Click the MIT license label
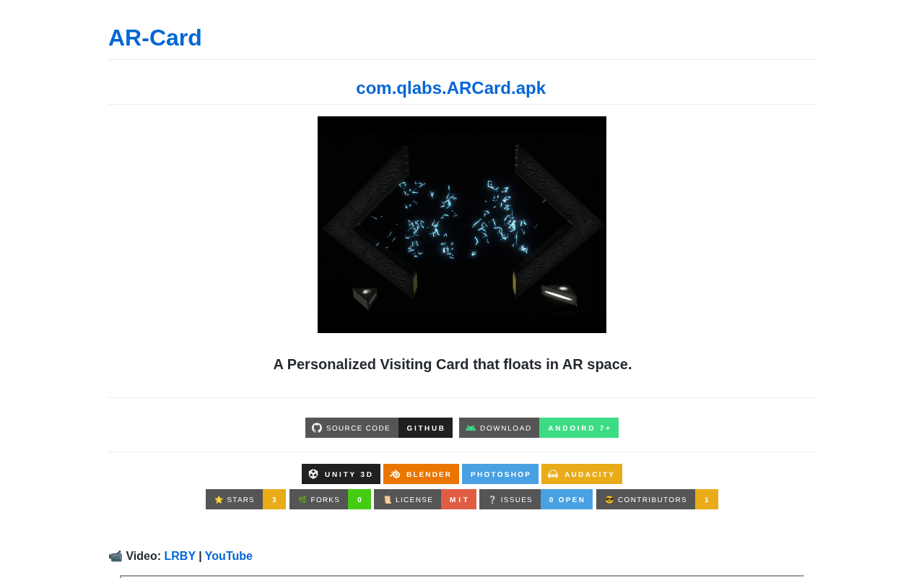This screenshot has width=924, height=578. tap(459, 499)
